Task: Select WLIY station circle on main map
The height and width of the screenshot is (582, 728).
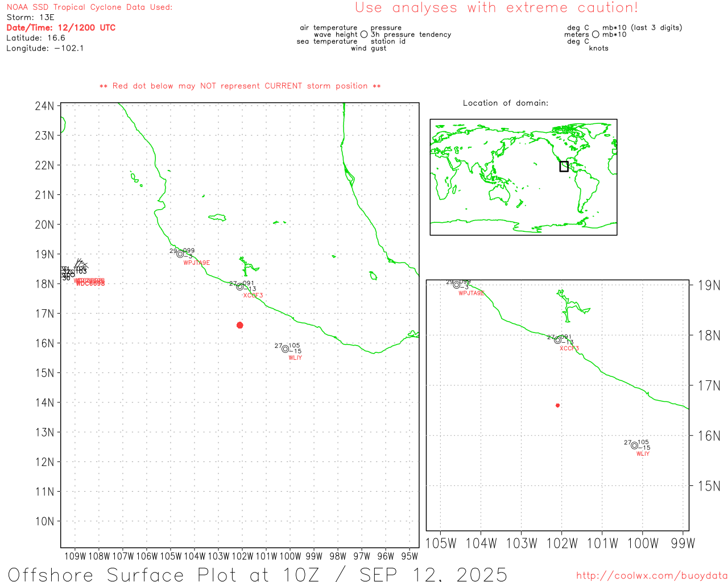Action: tap(286, 349)
